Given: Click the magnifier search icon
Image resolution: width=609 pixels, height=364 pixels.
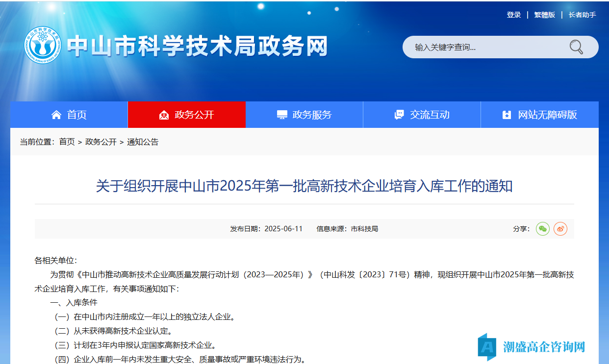Looking at the screenshot, I should click(577, 47).
